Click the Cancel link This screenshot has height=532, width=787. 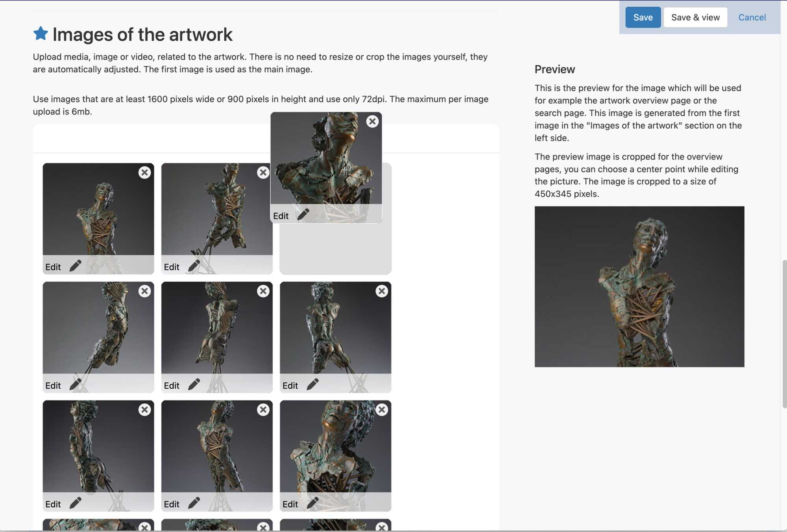click(x=752, y=17)
